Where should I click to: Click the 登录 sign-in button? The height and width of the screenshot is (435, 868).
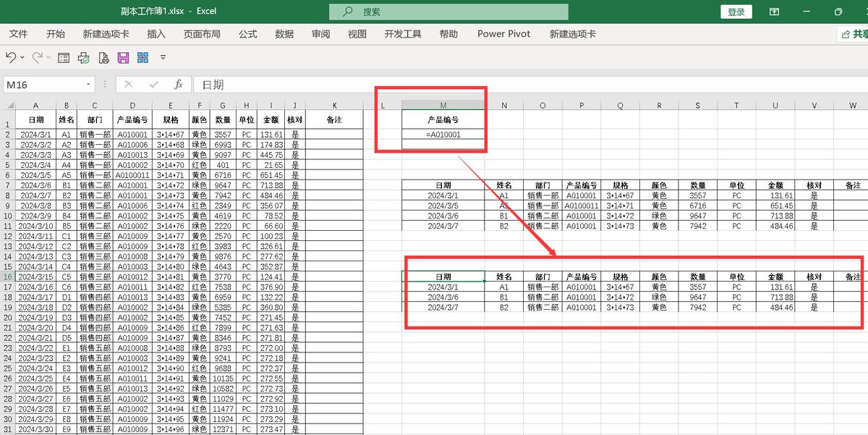pos(736,12)
